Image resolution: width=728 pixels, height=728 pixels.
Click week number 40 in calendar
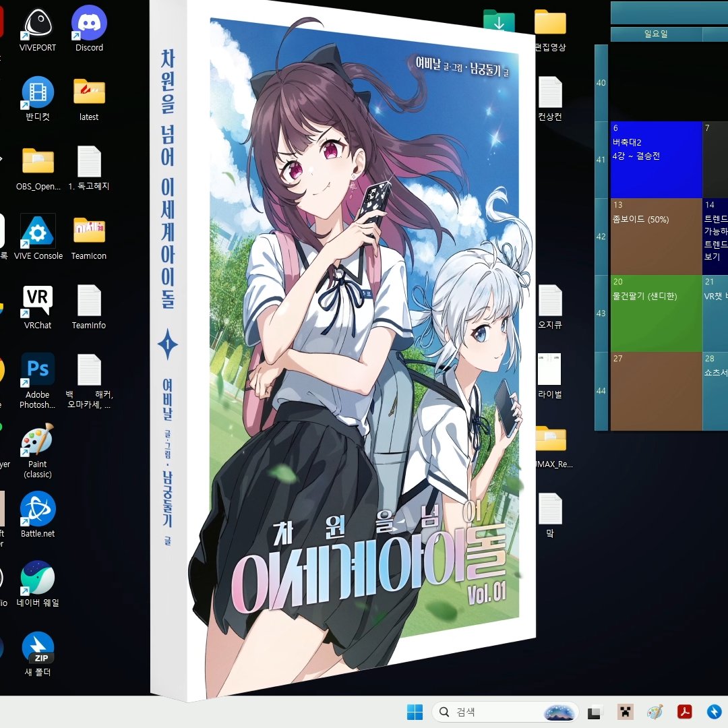[601, 83]
